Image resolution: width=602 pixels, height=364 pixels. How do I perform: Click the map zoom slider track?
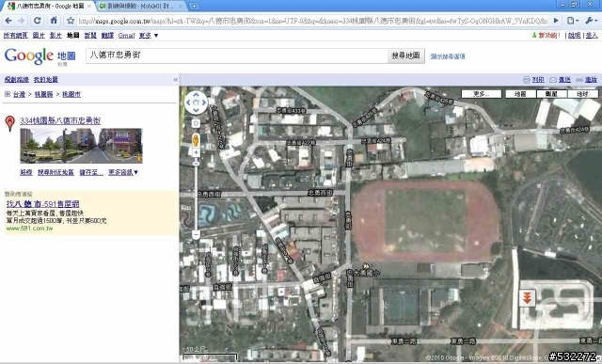click(196, 196)
